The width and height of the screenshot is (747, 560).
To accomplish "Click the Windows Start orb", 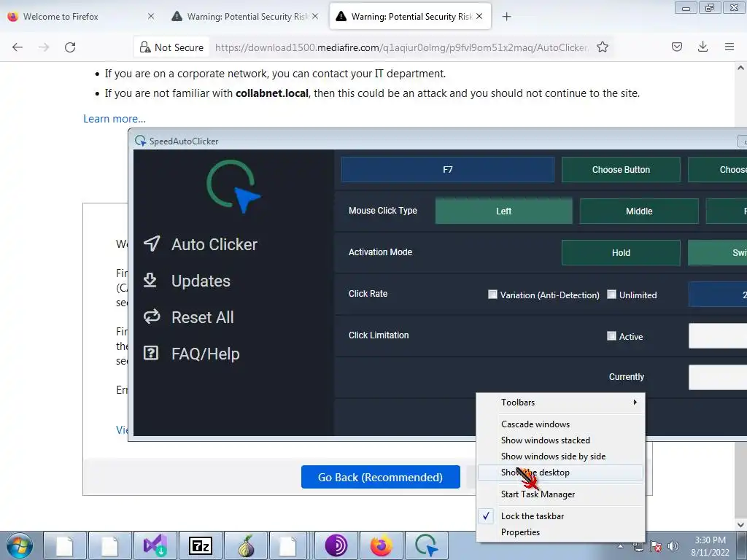I will [20, 545].
